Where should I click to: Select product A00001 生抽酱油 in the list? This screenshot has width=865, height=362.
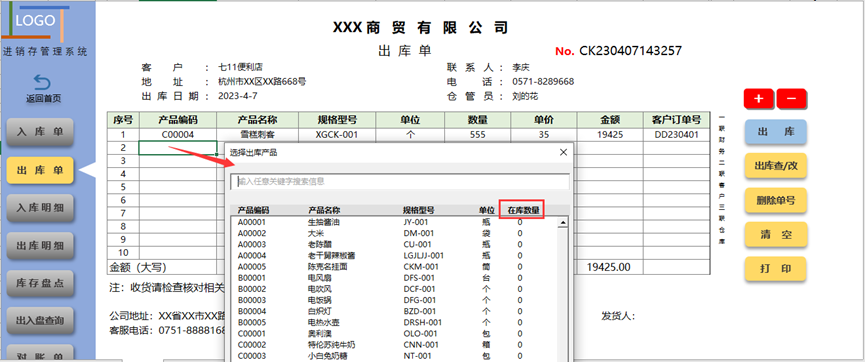[394, 222]
